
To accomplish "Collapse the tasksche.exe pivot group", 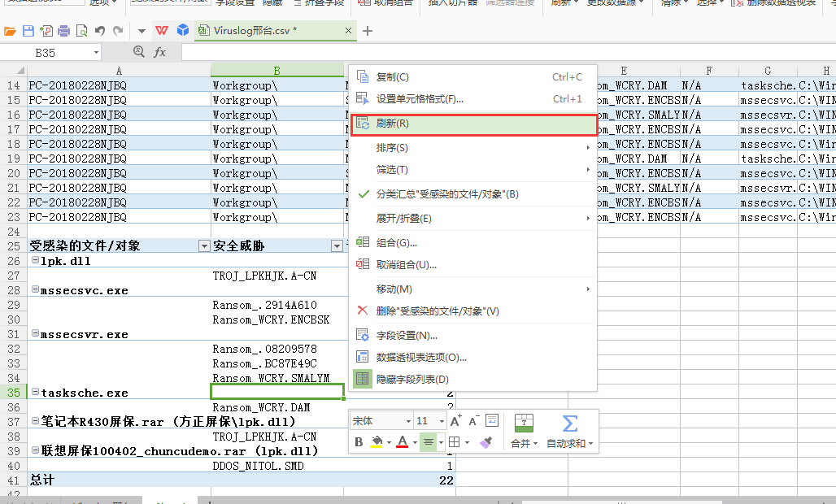I will pos(35,392).
